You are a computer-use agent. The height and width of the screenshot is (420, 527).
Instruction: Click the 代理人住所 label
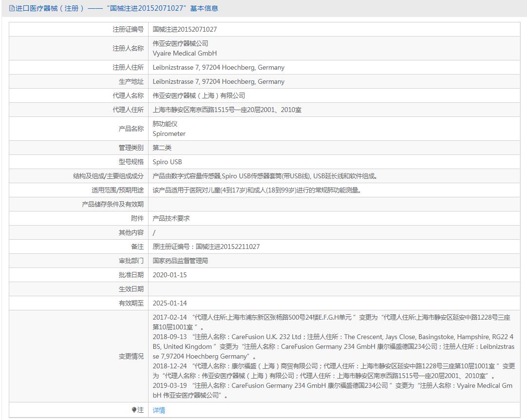(x=128, y=110)
